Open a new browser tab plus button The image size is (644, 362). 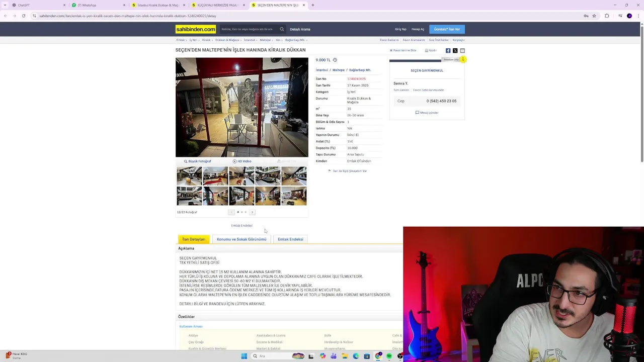point(312,5)
